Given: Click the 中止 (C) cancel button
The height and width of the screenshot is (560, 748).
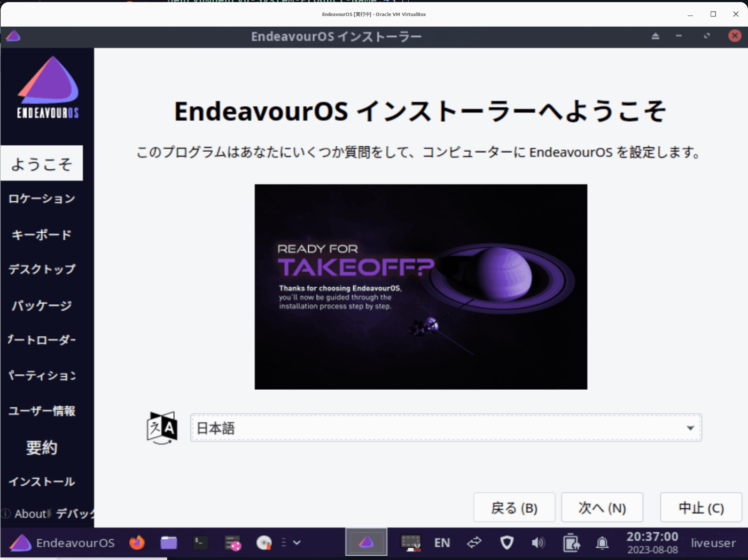Looking at the screenshot, I should point(701,508).
